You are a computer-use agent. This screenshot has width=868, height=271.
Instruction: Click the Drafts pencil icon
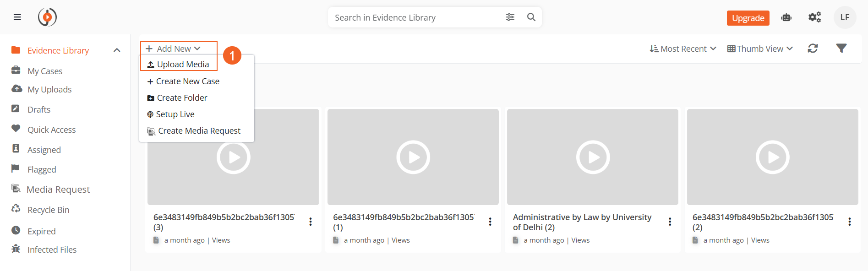[16, 108]
